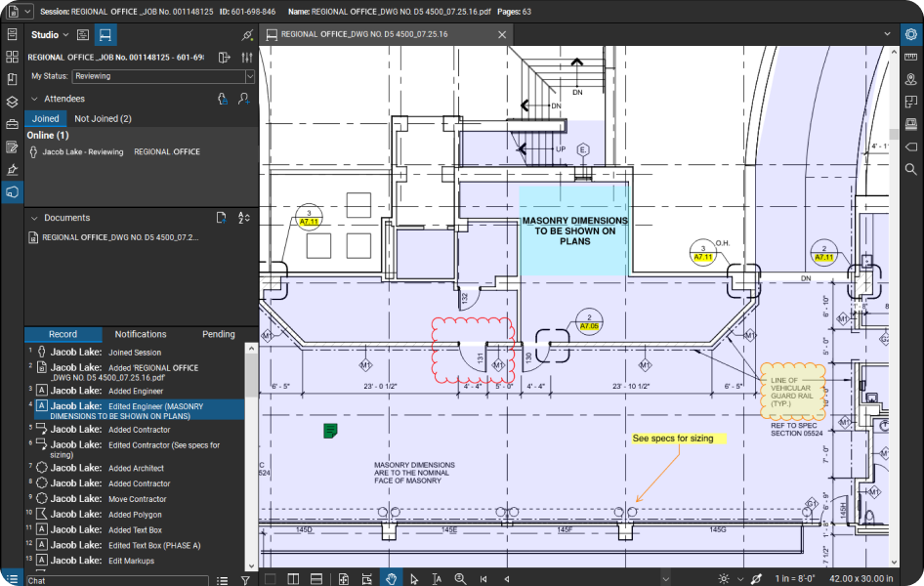Enable two-page side-by-side view mode
Screen dimensions: 924x586
coord(293,578)
